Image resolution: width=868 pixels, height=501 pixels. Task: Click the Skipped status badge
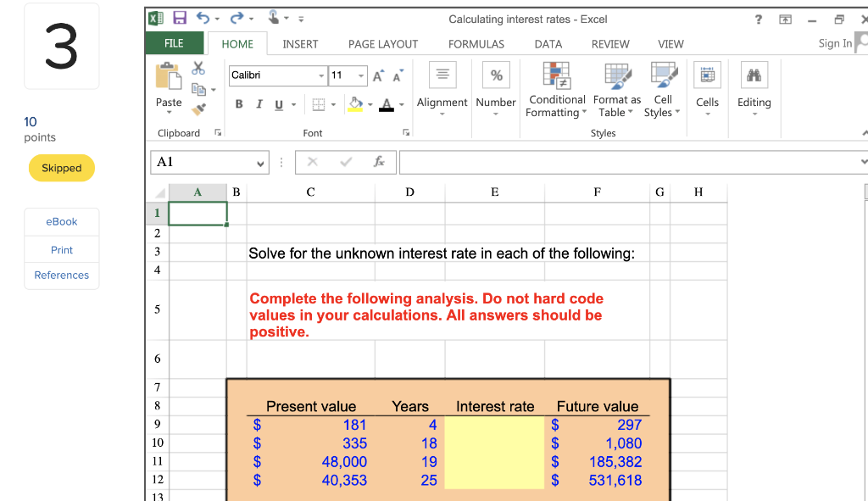coord(61,168)
